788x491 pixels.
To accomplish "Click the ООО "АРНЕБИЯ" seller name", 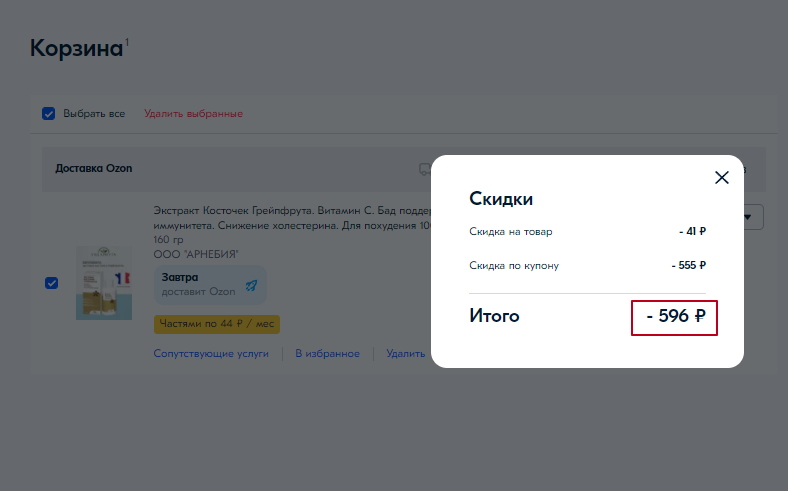I will pyautogui.click(x=196, y=254).
